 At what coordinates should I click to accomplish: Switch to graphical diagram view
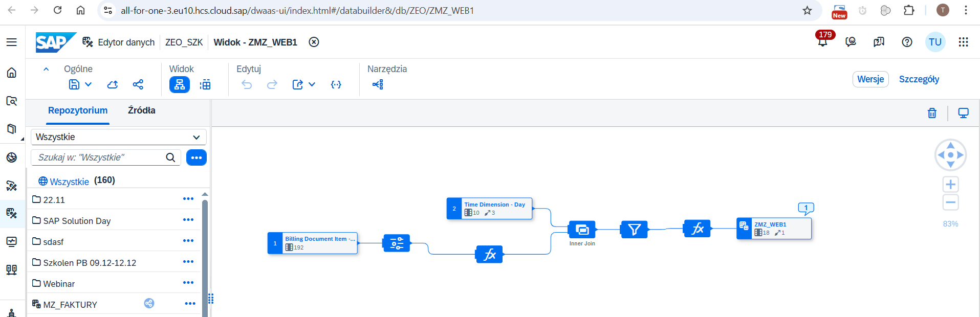click(x=180, y=84)
